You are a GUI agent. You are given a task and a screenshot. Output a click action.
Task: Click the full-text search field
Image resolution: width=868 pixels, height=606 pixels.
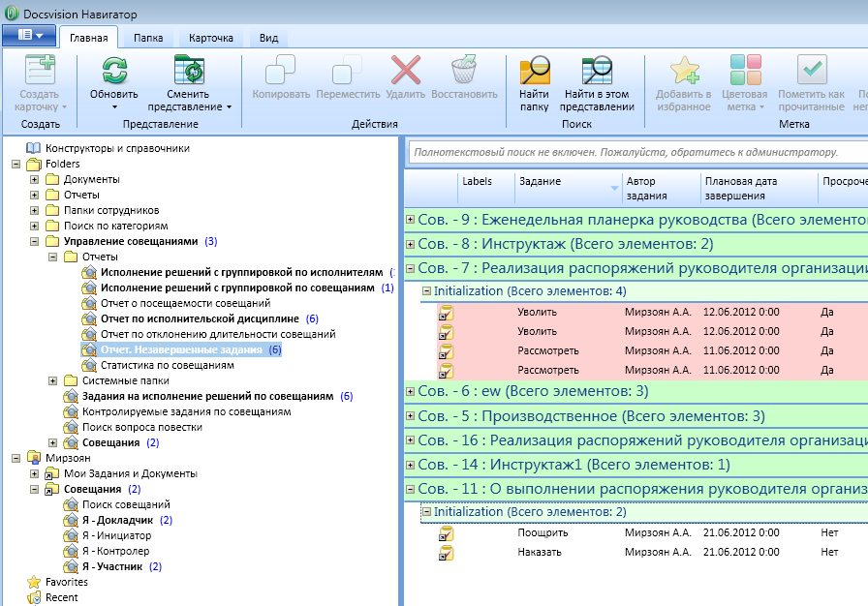pyautogui.click(x=637, y=152)
